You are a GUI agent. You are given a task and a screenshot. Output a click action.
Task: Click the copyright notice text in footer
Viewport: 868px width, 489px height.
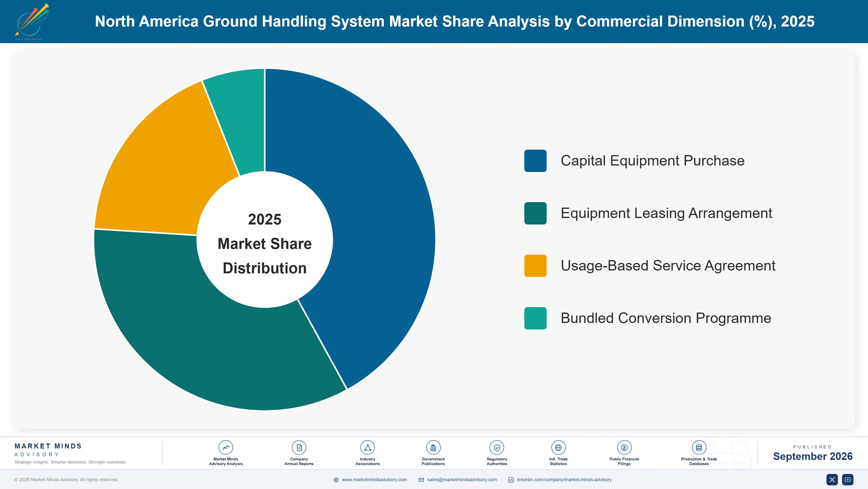point(66,480)
